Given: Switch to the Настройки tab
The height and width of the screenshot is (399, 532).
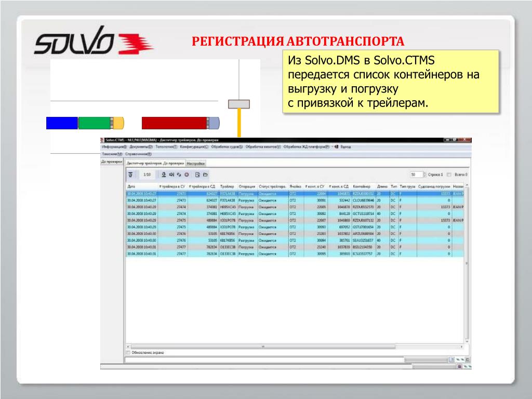Looking at the screenshot, I should coord(196,164).
